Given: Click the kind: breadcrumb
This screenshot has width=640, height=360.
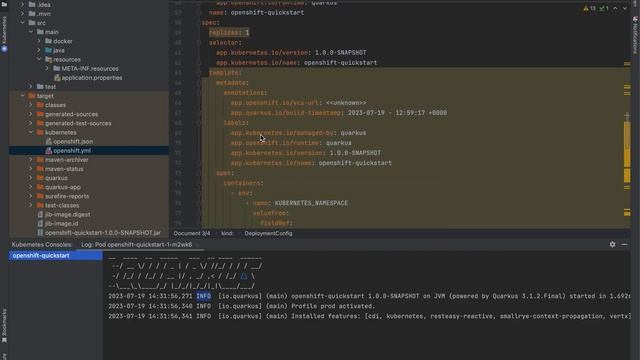Looking at the screenshot, I should click(x=227, y=233).
